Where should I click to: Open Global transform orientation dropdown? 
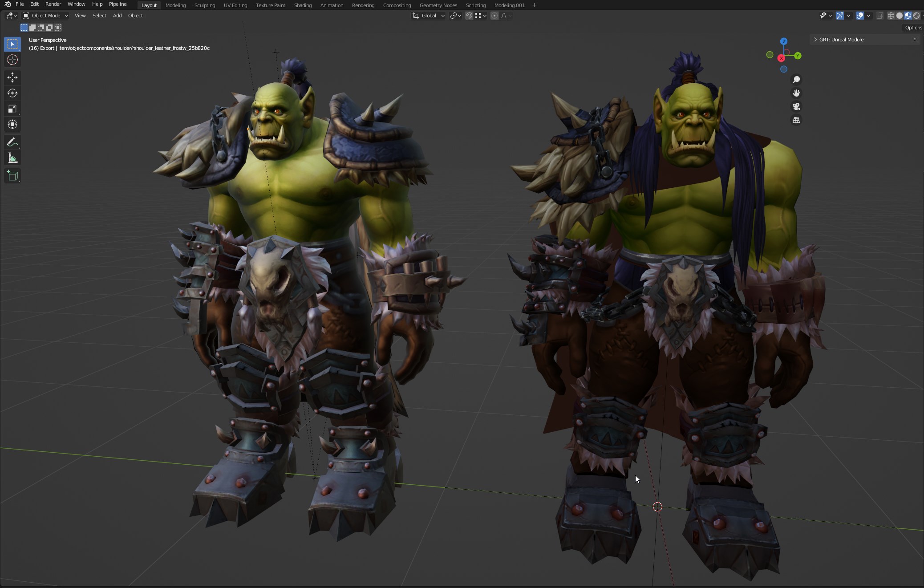[x=429, y=16]
